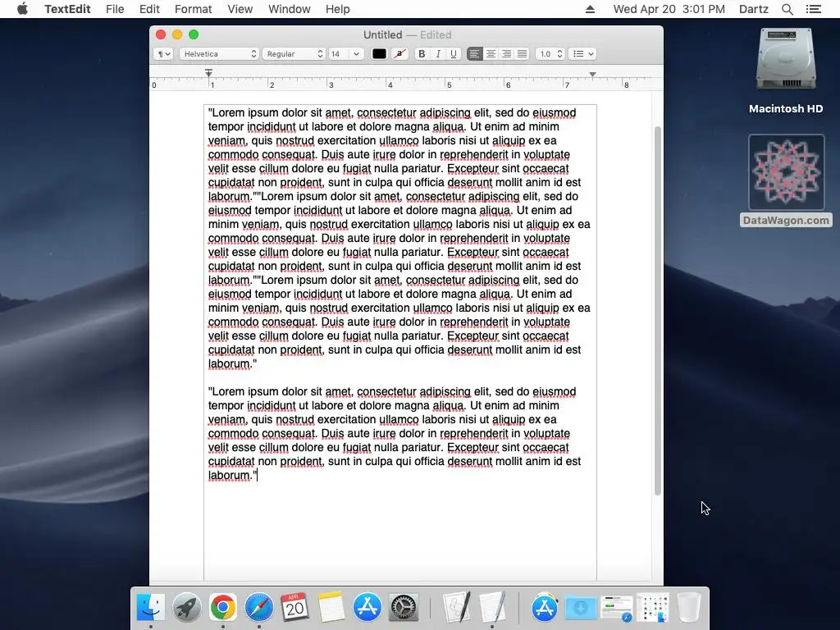
Task: Toggle italic formatting in the toolbar
Action: point(438,53)
